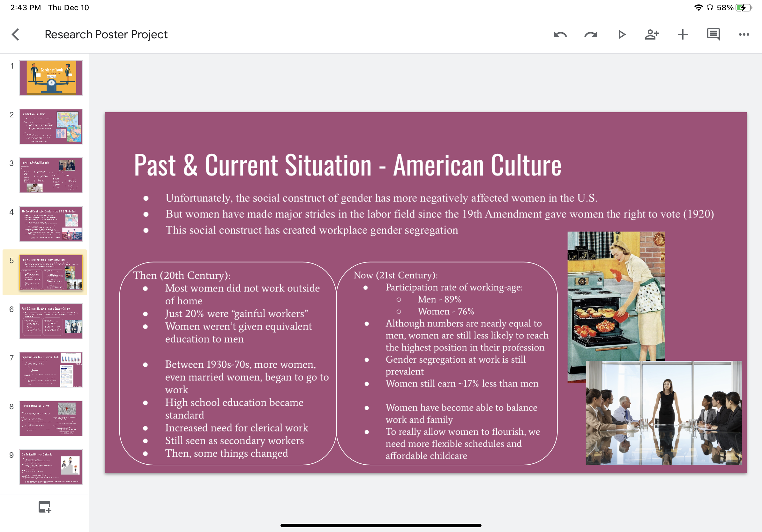762x532 pixels.
Task: Add a new slide with bottom-left icon
Action: [x=44, y=507]
